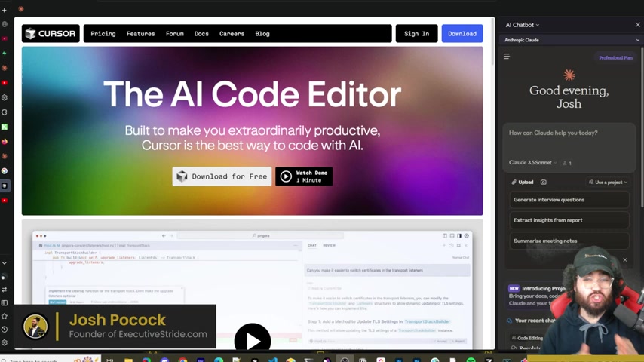Open the Blog page
This screenshot has width=644, height=362.
(262, 34)
